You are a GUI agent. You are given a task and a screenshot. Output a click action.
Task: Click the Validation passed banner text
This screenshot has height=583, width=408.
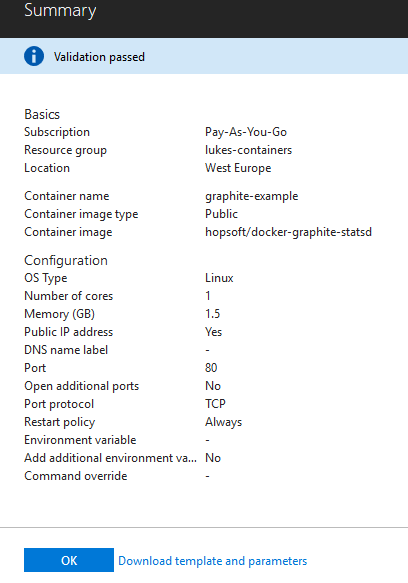[99, 57]
